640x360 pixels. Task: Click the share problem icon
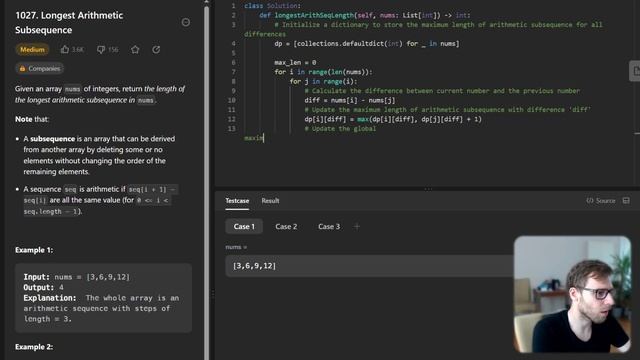point(156,49)
